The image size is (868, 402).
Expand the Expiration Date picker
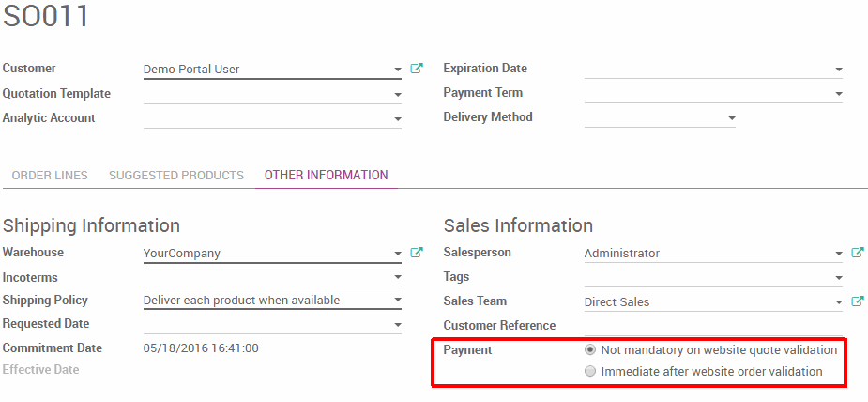click(x=838, y=70)
